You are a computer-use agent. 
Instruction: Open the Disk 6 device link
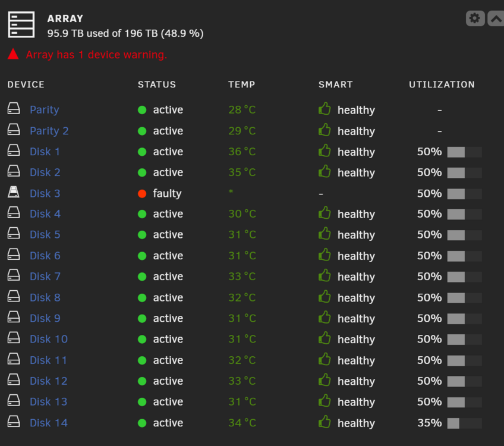click(45, 256)
